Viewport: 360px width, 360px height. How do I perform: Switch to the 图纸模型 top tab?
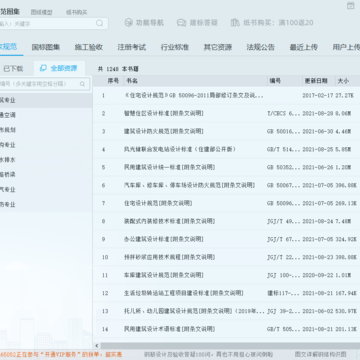click(42, 12)
